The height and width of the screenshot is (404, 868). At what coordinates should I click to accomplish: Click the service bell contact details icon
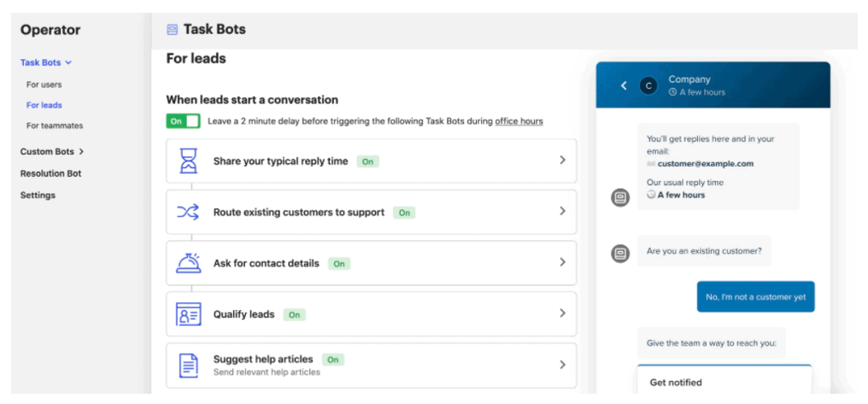click(x=188, y=263)
